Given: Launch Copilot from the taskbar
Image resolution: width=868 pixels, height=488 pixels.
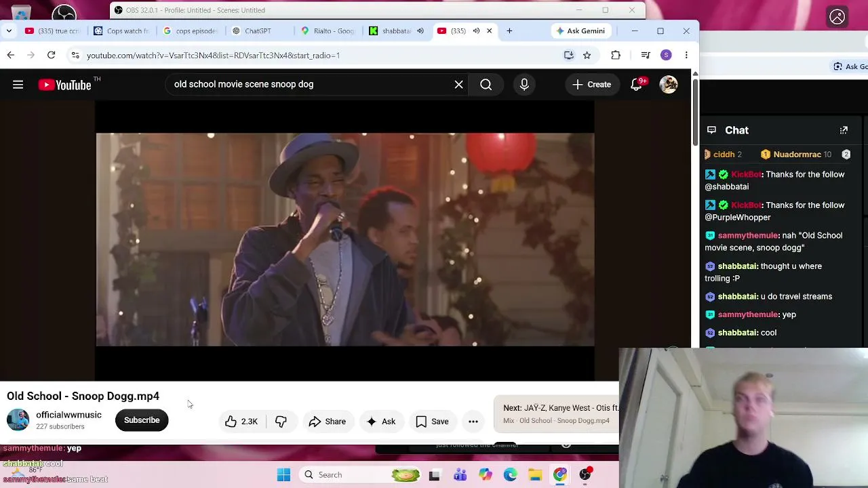Looking at the screenshot, I should pos(485,475).
